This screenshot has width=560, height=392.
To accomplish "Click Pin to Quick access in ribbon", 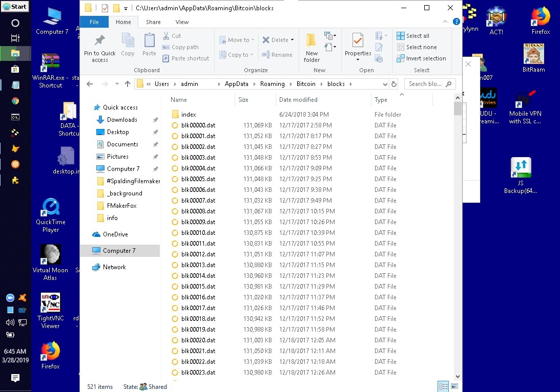I will (99, 48).
